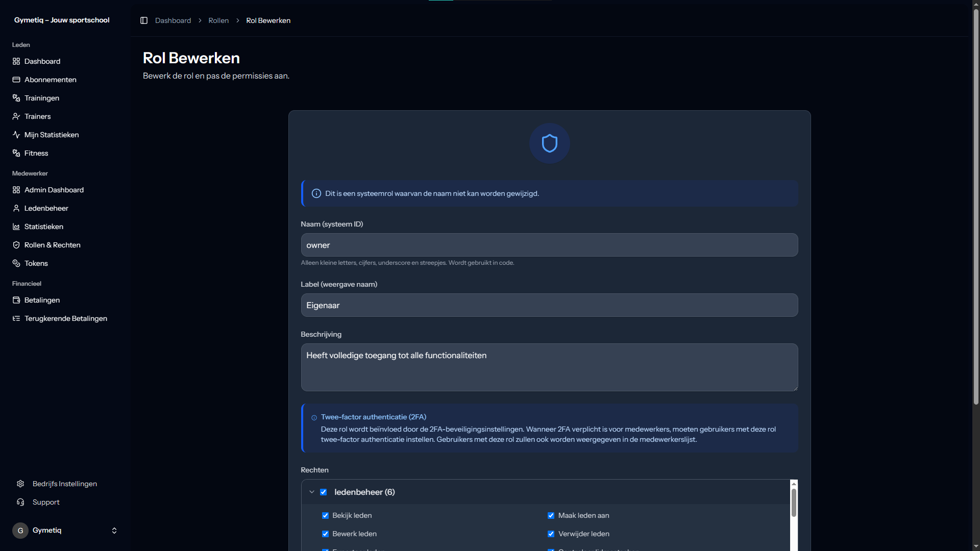Click the Rechten list scroll-up arrow

[x=794, y=484]
